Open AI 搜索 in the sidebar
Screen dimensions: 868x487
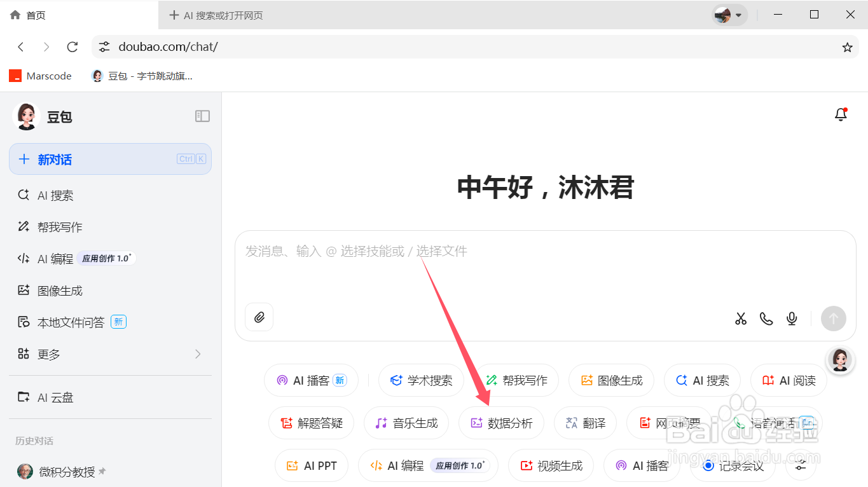[110, 195]
